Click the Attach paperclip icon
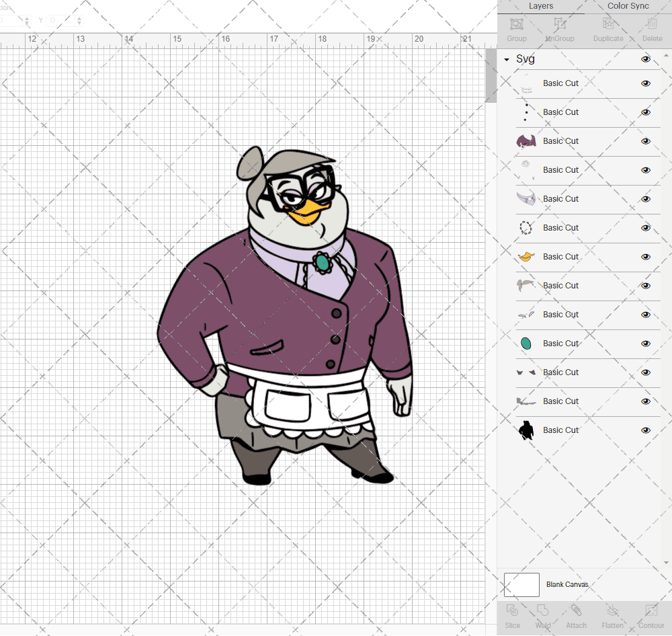The image size is (672, 636). [577, 610]
